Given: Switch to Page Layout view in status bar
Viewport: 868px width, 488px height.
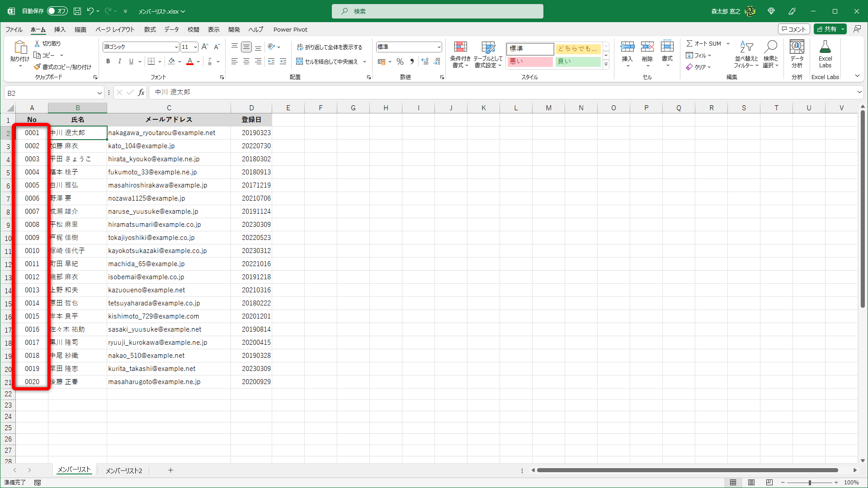Looking at the screenshot, I should coord(751,483).
